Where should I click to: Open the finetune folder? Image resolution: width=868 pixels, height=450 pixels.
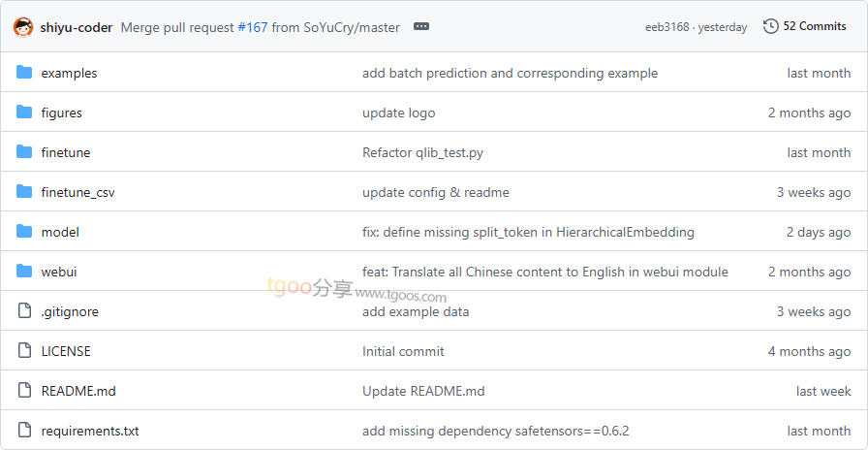(66, 152)
